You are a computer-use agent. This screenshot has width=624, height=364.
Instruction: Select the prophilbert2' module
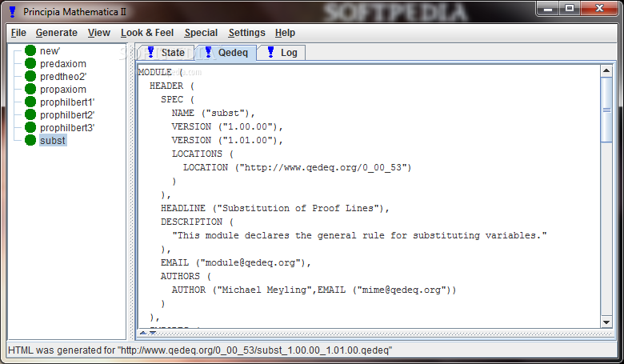(67, 114)
